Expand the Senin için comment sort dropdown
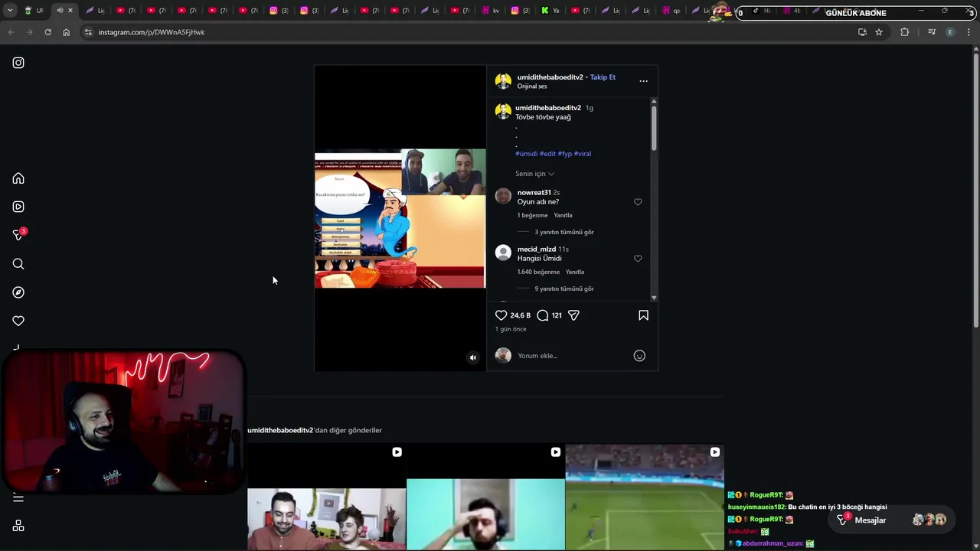980x551 pixels. (x=534, y=174)
